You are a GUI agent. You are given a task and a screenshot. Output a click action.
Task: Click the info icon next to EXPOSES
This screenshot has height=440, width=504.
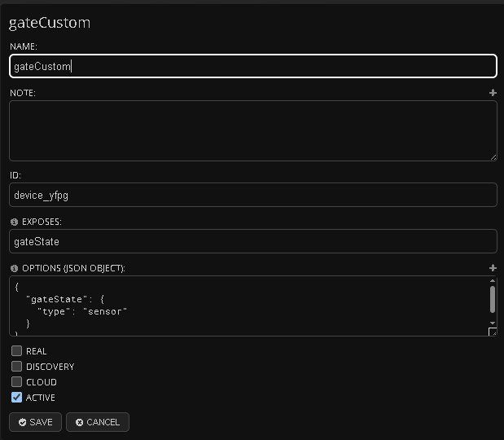click(x=14, y=222)
